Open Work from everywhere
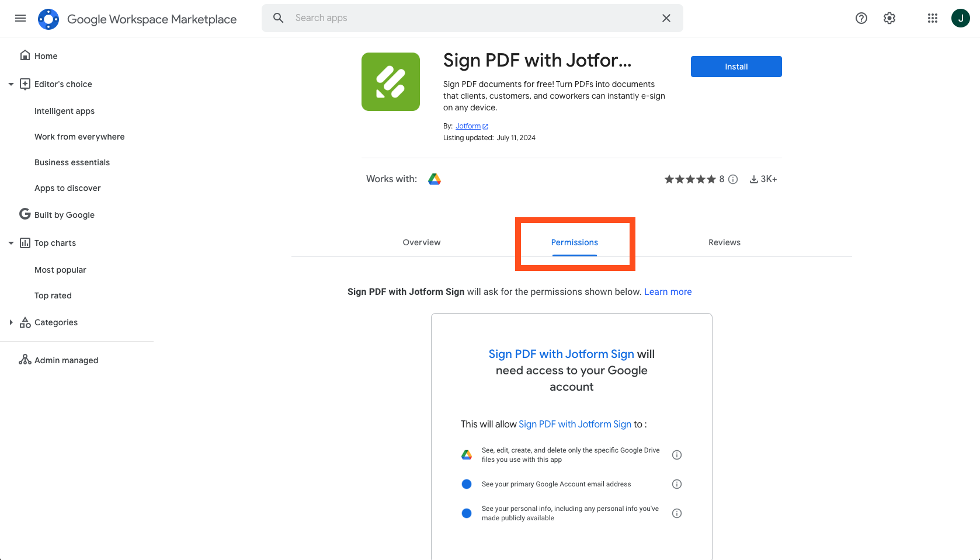Viewport: 980px width, 560px height. click(x=79, y=137)
